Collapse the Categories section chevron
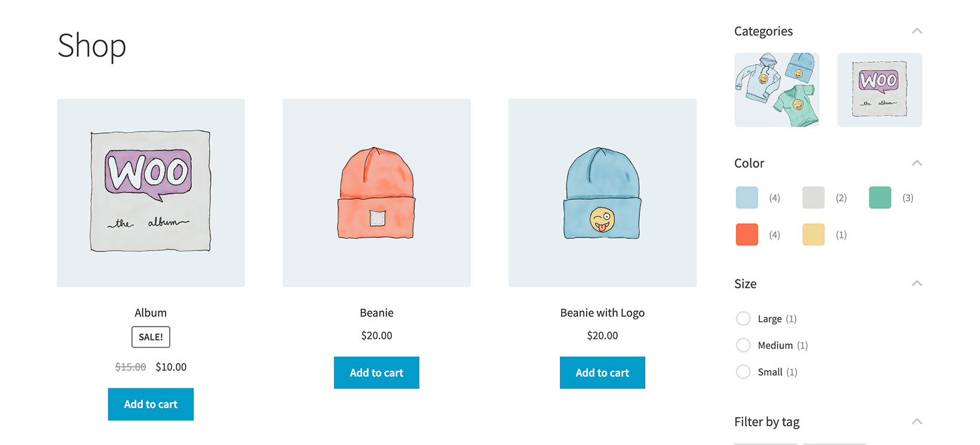Viewport: 980px width, 445px height. click(917, 31)
